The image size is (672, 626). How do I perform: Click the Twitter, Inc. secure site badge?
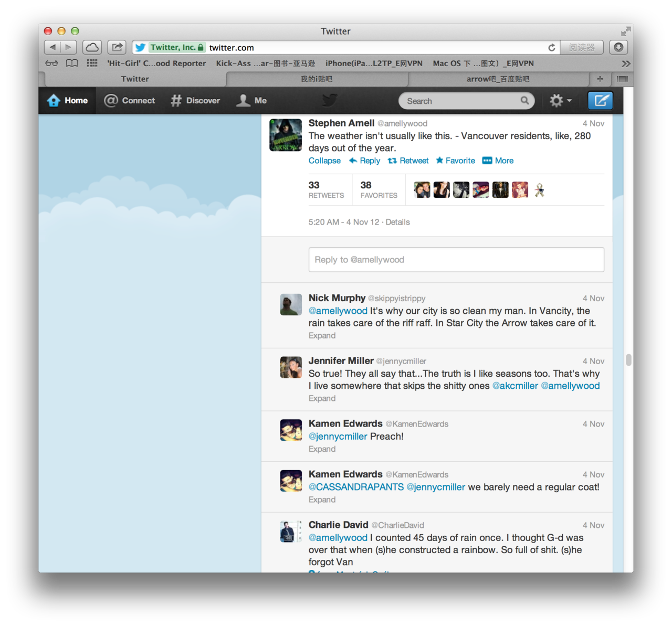pos(177,47)
